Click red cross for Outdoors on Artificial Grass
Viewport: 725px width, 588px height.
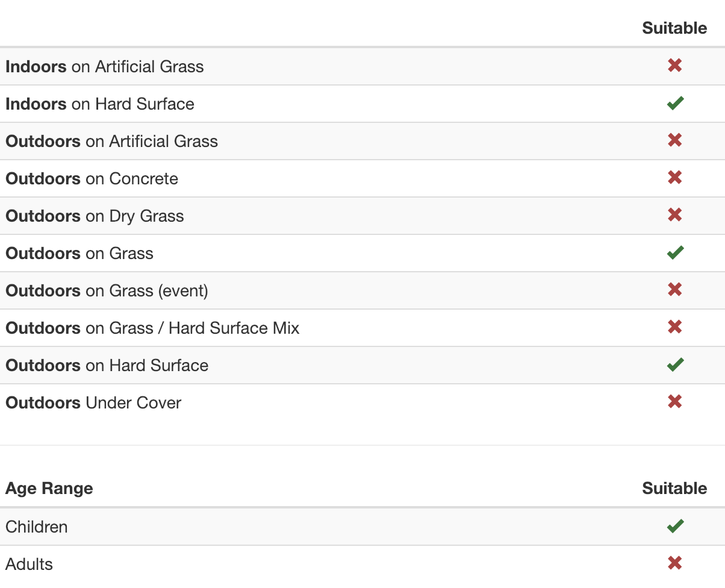(x=674, y=140)
